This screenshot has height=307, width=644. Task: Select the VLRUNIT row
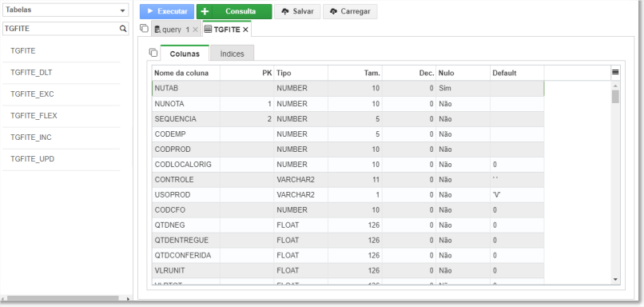[348, 270]
